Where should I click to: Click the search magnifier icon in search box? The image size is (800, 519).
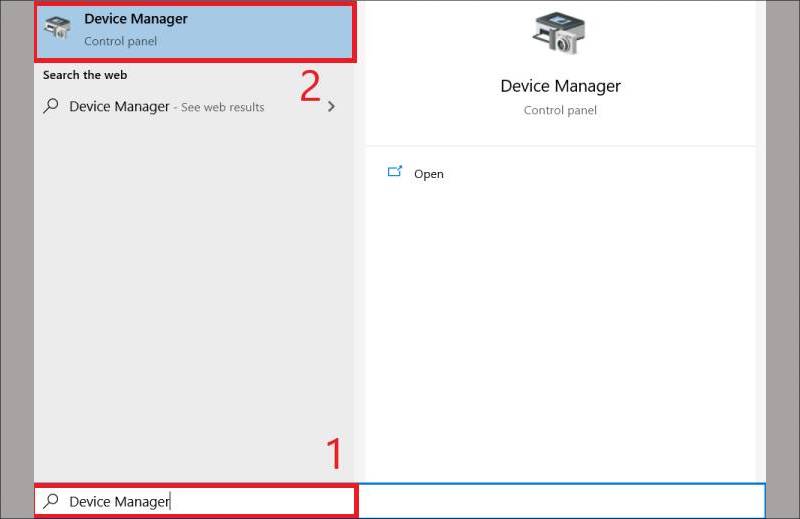(x=51, y=501)
